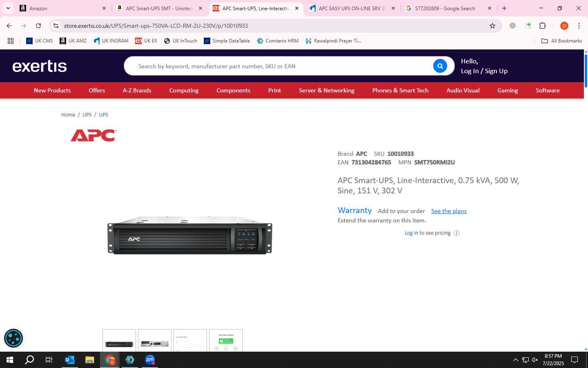The image size is (588, 368).
Task: View site information icon in address bar
Action: pyautogui.click(x=56, y=26)
